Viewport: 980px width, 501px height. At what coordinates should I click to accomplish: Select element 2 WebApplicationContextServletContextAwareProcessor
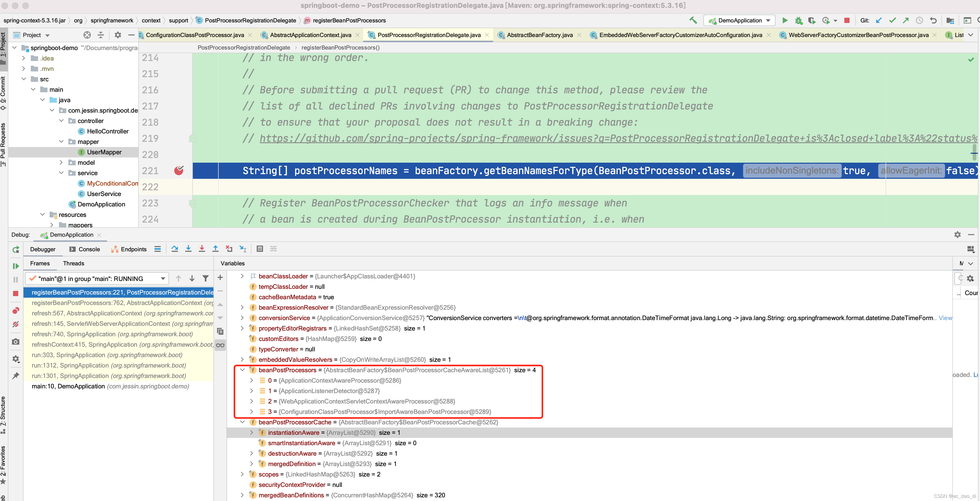[x=361, y=401]
